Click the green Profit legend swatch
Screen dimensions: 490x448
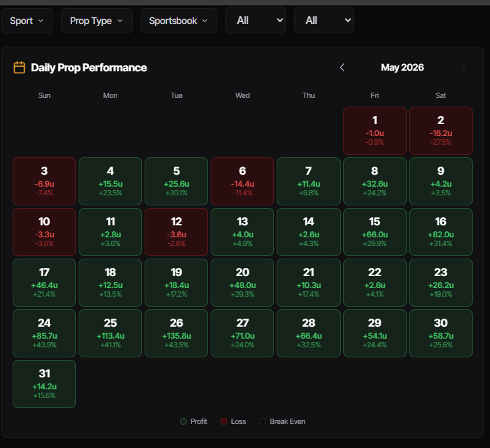pos(183,421)
